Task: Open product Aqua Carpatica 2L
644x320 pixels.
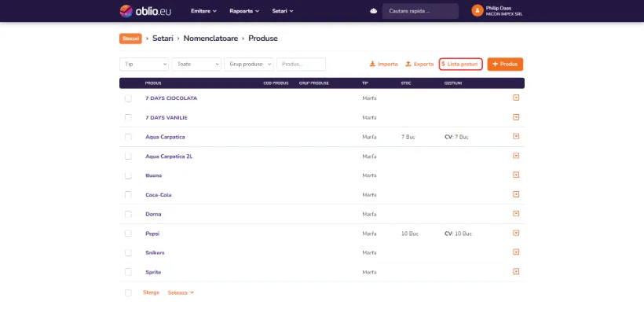Action: click(x=169, y=156)
